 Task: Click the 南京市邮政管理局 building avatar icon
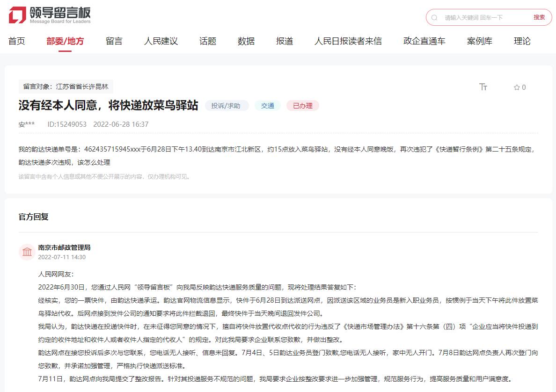[27, 252]
